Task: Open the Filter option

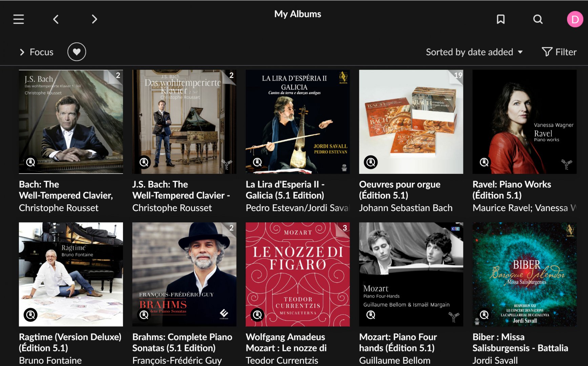Action: (x=559, y=52)
